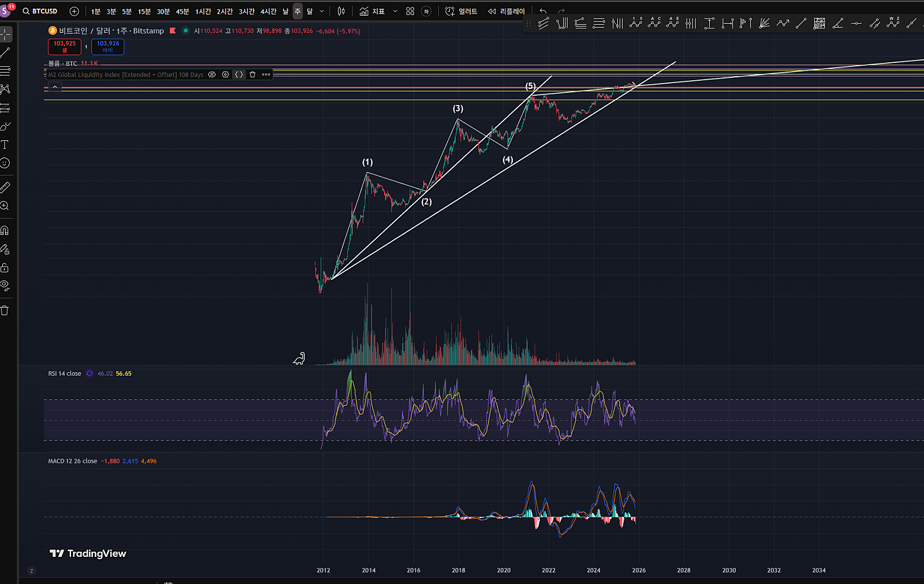Expand the favorite indicators dropdown arrow

coord(395,12)
